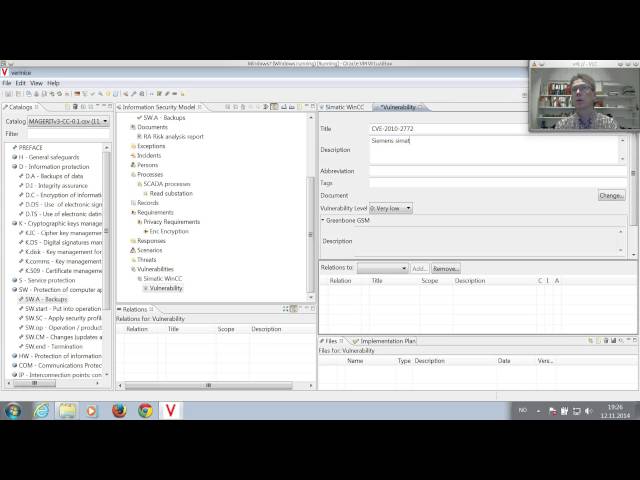Click the Incidents icon in the model tree
Screen dimensions: 640x480
(x=133, y=156)
